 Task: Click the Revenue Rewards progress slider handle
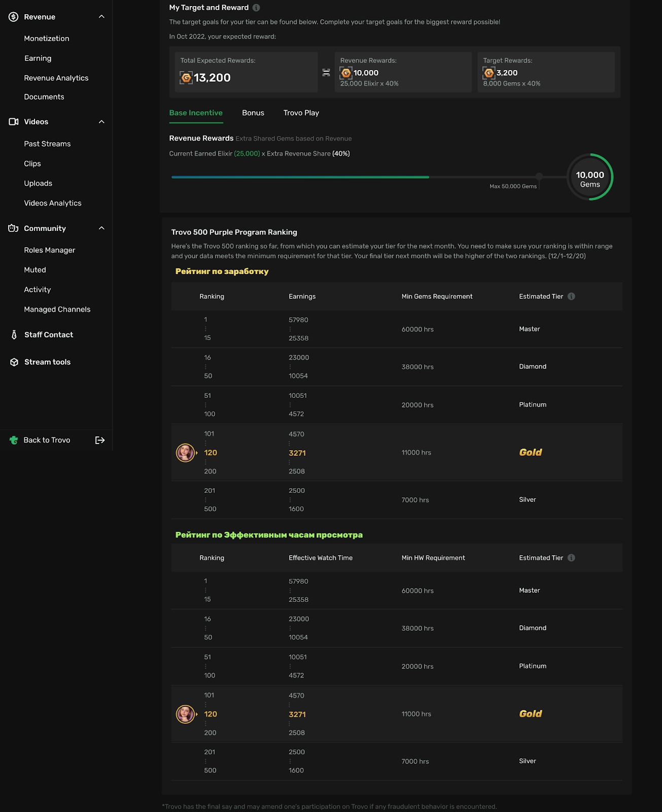[539, 177]
